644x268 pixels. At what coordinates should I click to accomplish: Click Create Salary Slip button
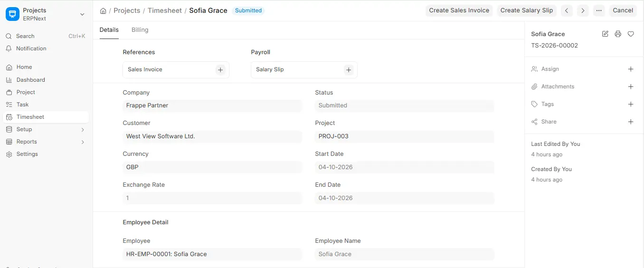tap(527, 10)
